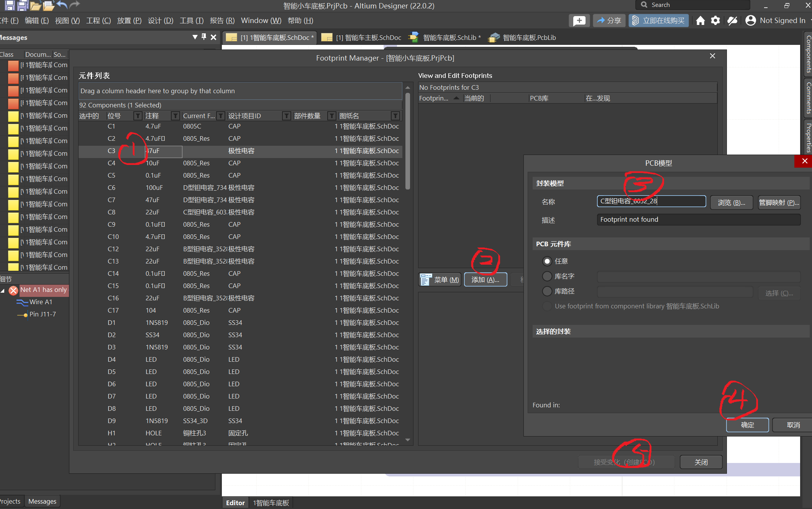This screenshot has width=812, height=509.
Task: Click the Open Project folder icon
Action: pyautogui.click(x=48, y=5)
